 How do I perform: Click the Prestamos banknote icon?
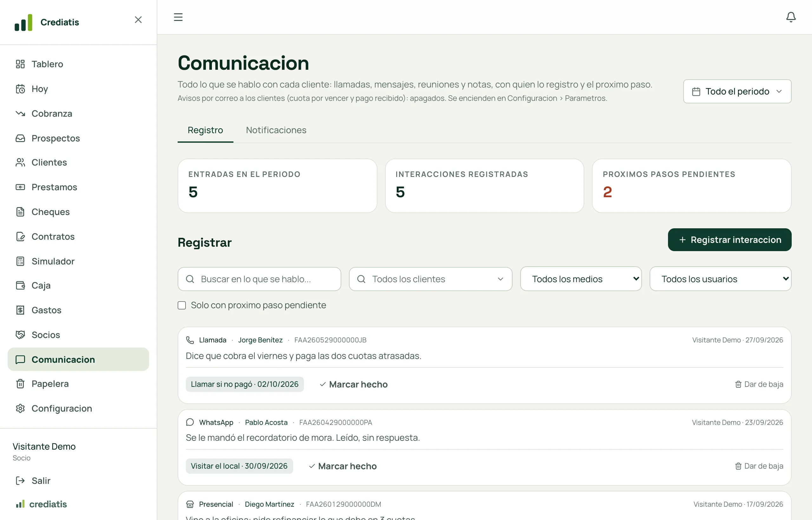pyautogui.click(x=20, y=187)
